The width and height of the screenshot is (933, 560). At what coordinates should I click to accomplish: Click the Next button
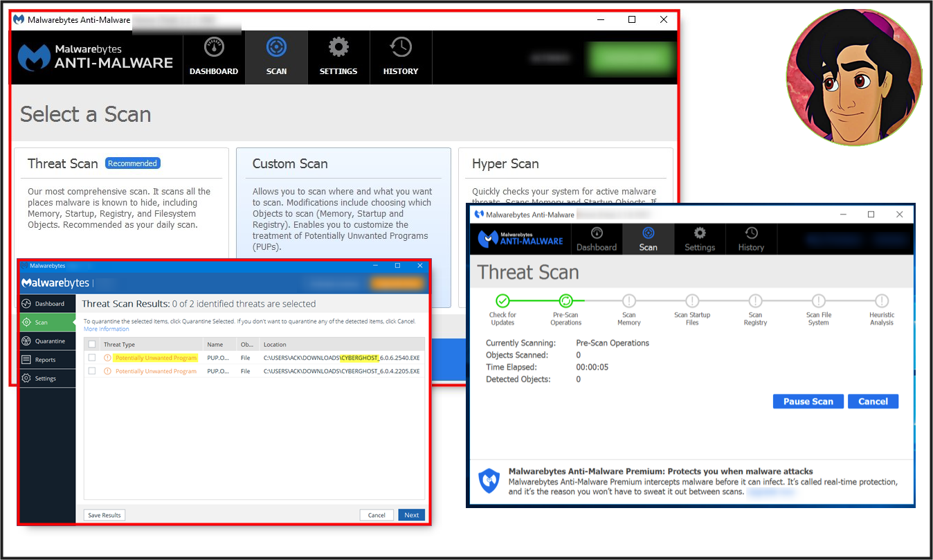412,515
